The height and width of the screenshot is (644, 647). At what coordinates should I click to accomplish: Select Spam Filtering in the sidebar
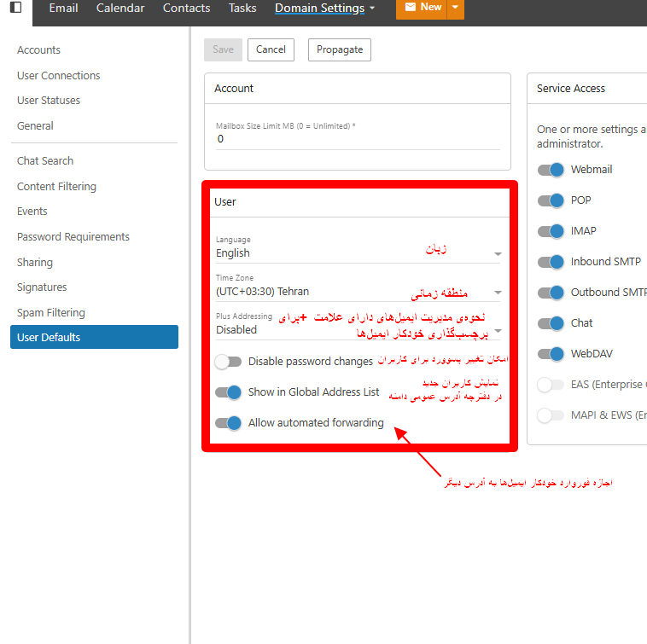click(51, 313)
